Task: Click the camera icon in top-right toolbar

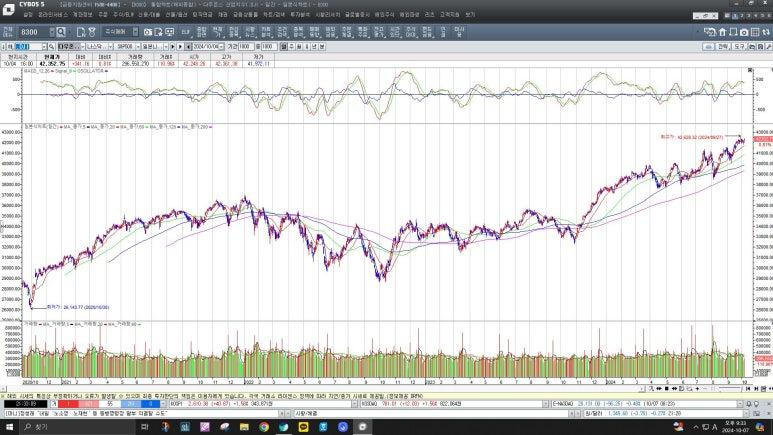Action: [x=744, y=32]
